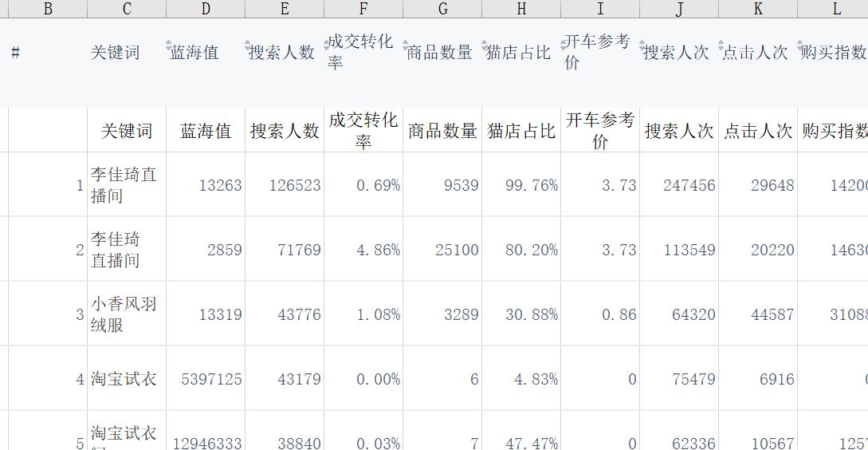Image resolution: width=868 pixels, height=450 pixels.
Task: Select cell with value 13263
Action: 206,184
